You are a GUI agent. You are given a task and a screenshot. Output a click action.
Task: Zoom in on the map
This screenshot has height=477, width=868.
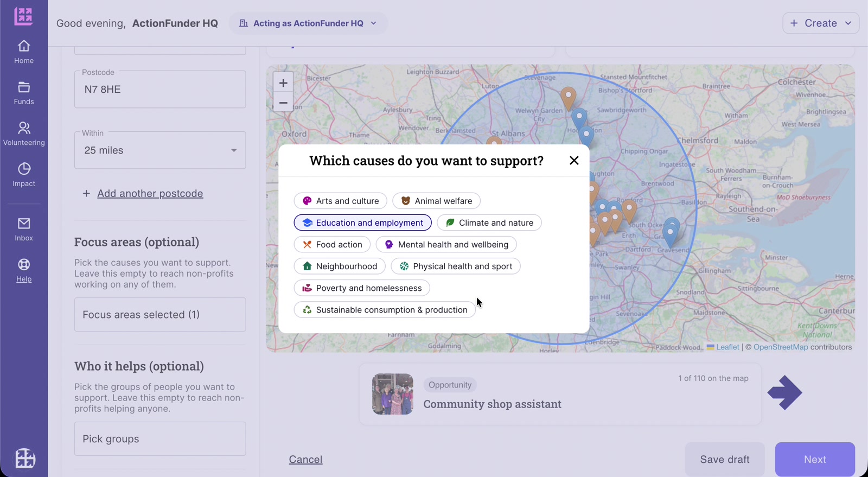(x=283, y=83)
